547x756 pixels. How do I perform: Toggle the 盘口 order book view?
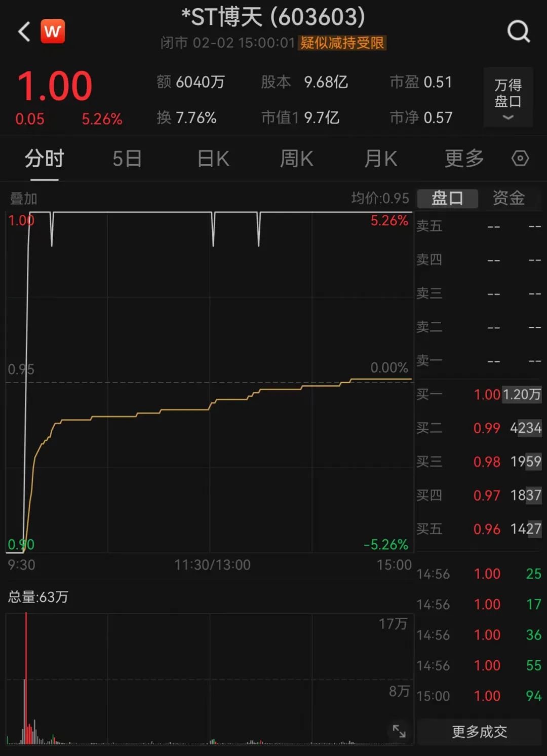coord(447,199)
